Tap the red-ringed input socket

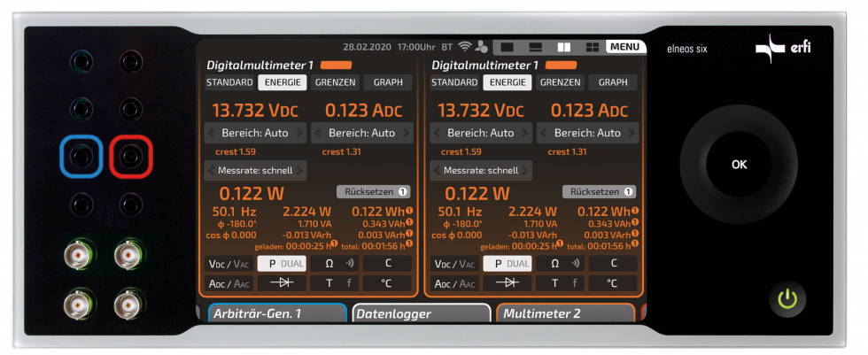click(131, 157)
